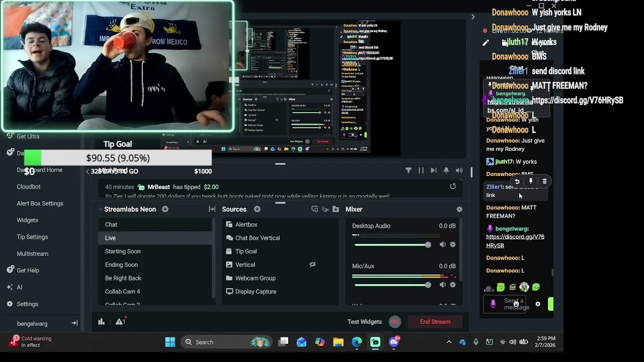Toggle event sounds with the events speaker icon
This screenshot has width=644, height=362.
(459, 170)
